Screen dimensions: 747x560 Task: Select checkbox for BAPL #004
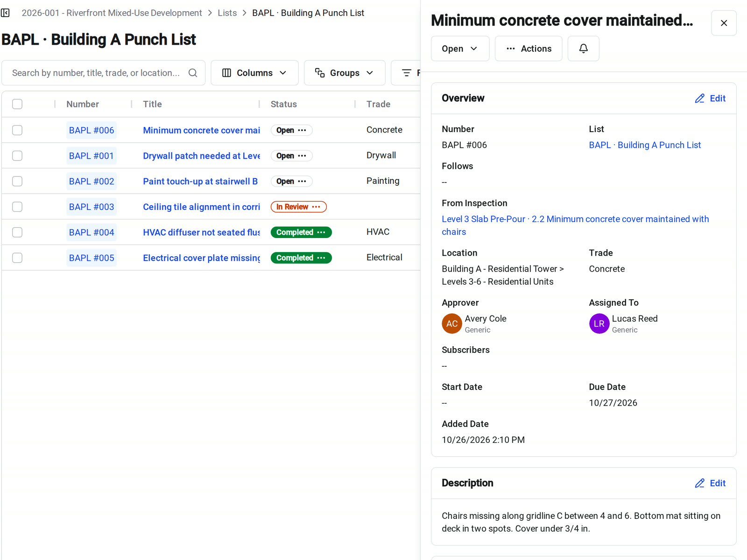tap(17, 232)
